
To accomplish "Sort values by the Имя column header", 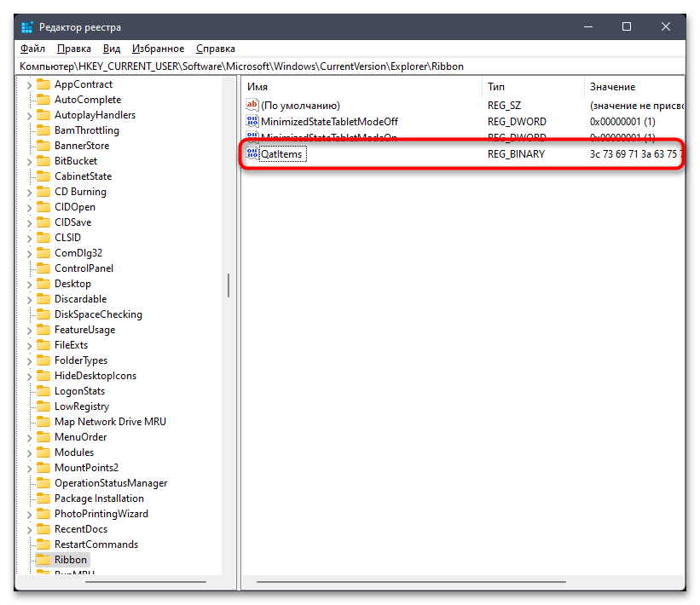I will [x=362, y=87].
